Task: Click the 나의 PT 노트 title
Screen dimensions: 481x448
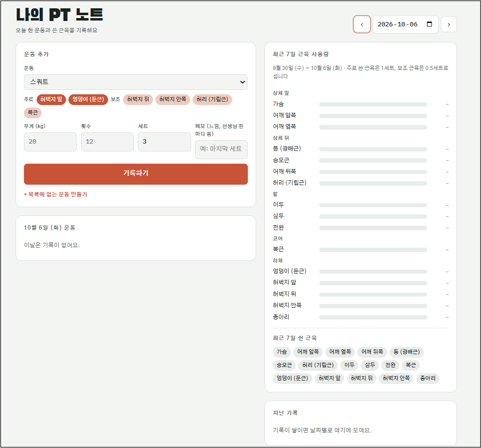Action: click(59, 15)
